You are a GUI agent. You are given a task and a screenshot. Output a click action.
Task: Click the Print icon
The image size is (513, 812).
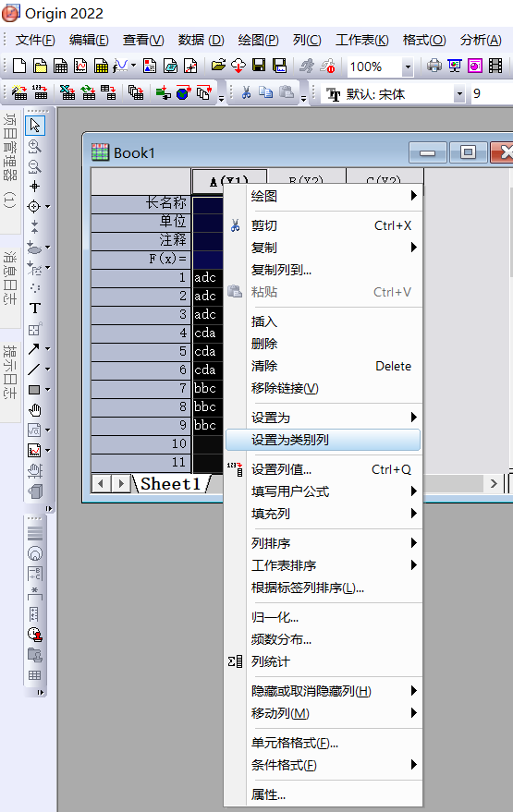coord(434,66)
